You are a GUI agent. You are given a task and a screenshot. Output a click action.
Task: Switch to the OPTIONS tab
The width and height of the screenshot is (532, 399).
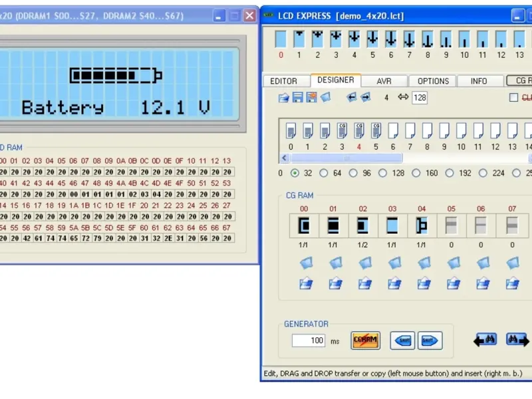click(433, 81)
